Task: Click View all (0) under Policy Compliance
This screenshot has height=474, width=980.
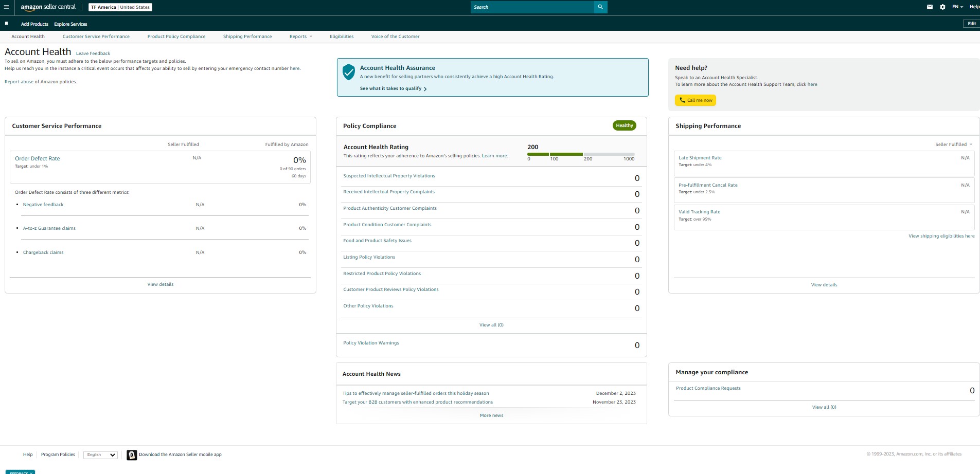Action: 491,325
